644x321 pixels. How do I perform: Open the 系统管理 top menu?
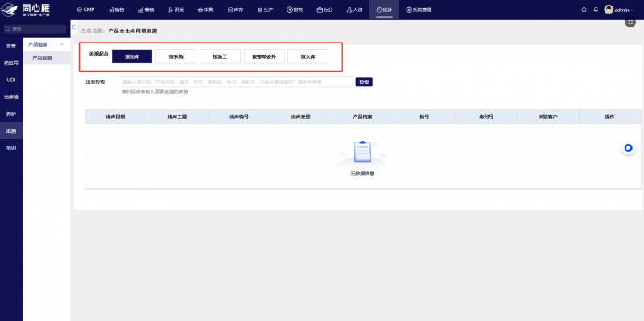(x=419, y=10)
